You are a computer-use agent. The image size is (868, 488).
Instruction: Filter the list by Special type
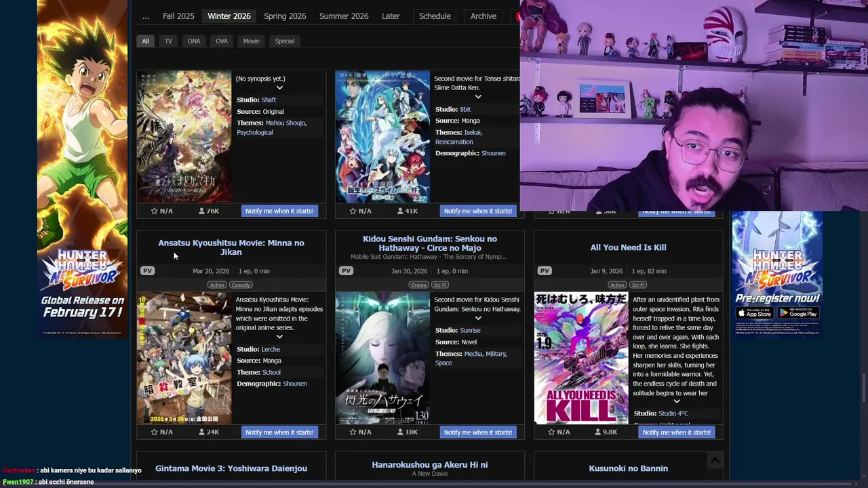pyautogui.click(x=285, y=41)
